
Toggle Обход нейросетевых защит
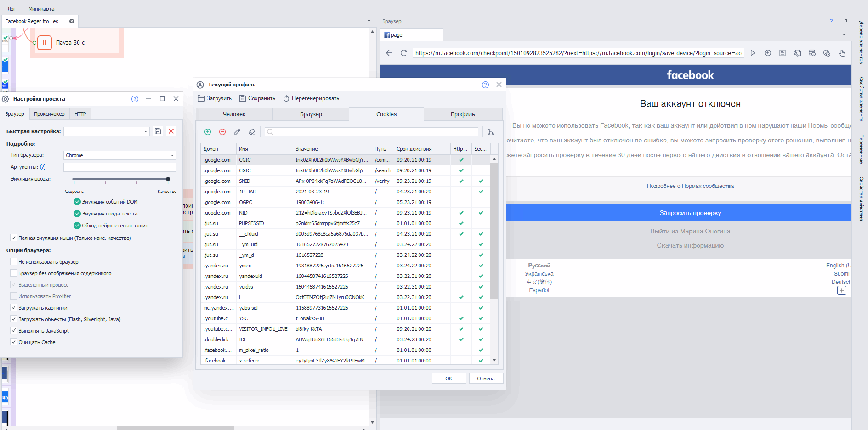(77, 226)
